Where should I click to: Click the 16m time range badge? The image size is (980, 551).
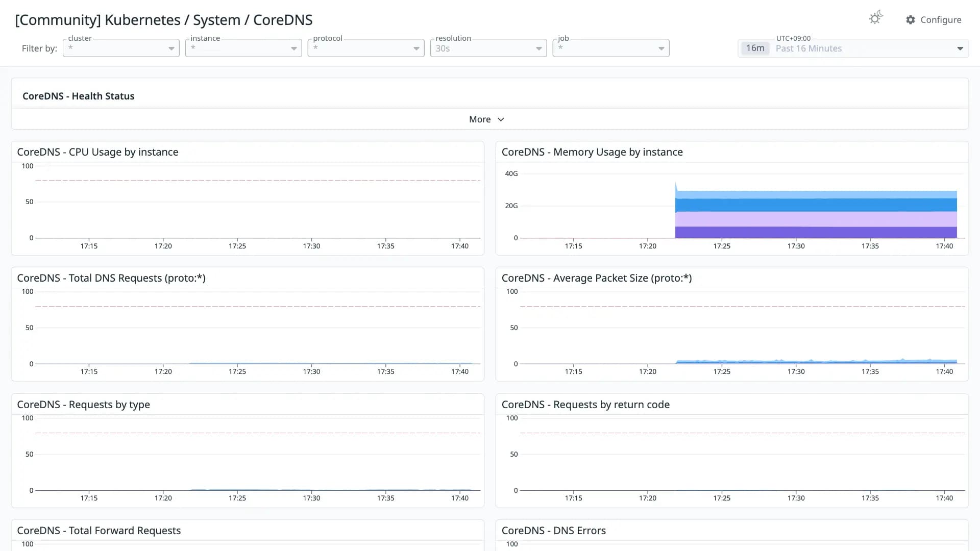[755, 48]
